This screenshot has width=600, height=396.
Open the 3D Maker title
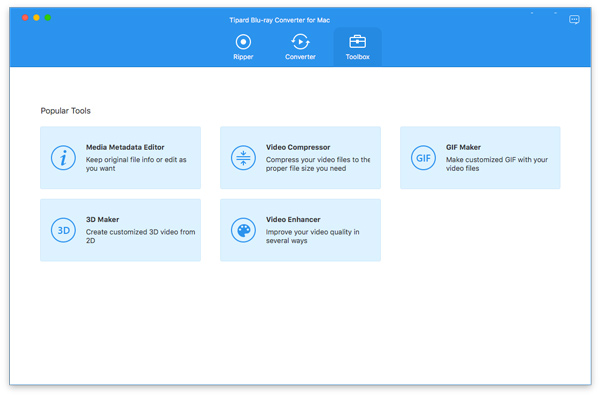click(102, 220)
